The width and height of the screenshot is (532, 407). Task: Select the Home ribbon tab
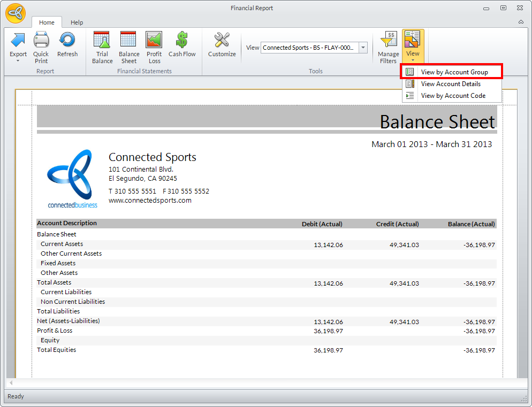(x=47, y=22)
